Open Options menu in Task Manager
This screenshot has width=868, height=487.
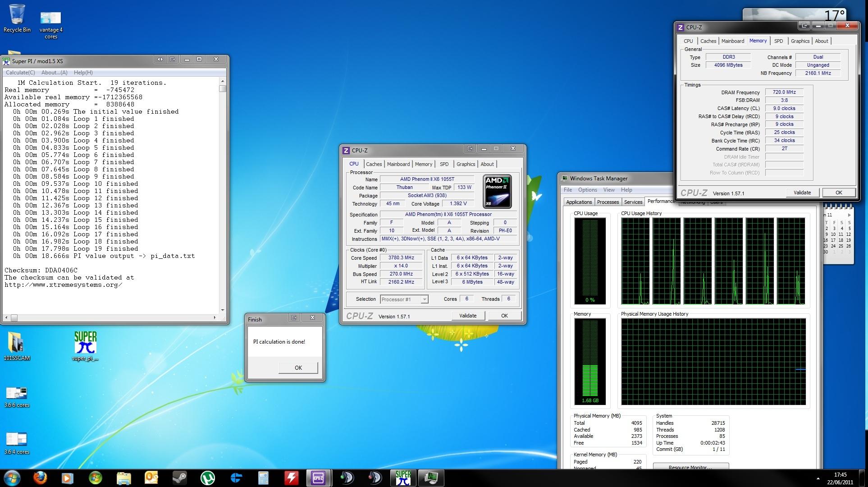588,190
